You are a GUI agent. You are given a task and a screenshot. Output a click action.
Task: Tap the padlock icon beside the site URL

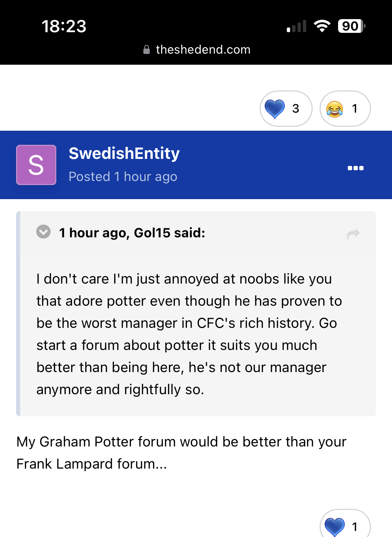146,50
